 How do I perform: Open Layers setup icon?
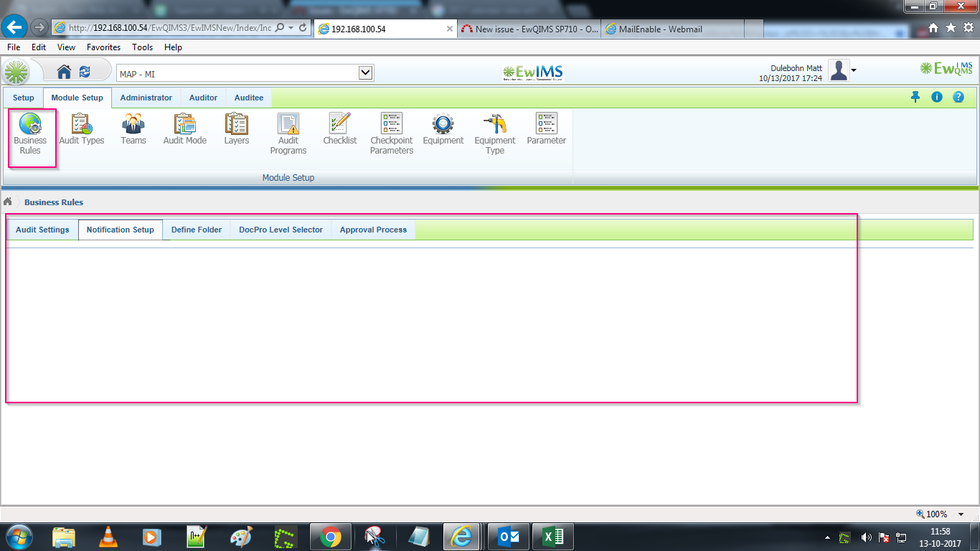(237, 130)
